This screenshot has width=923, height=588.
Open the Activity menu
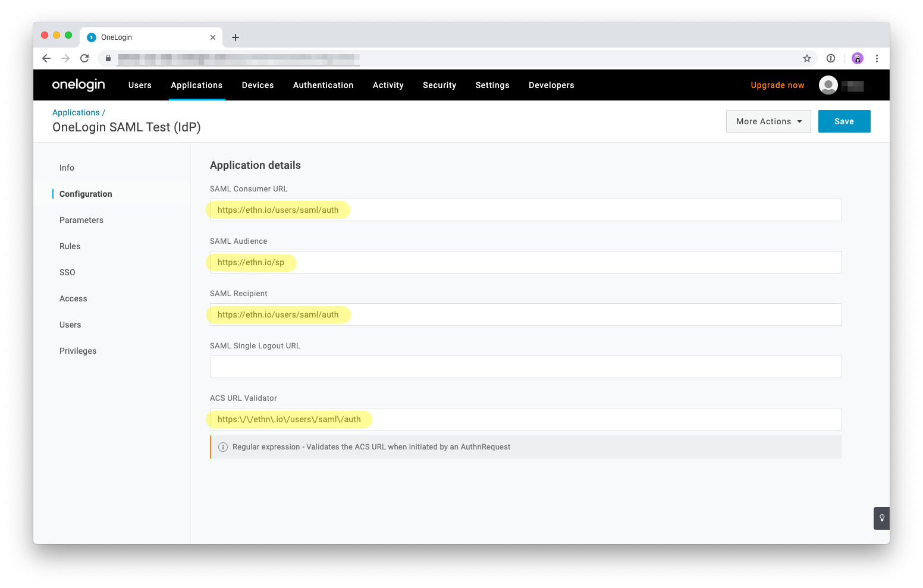pyautogui.click(x=388, y=85)
